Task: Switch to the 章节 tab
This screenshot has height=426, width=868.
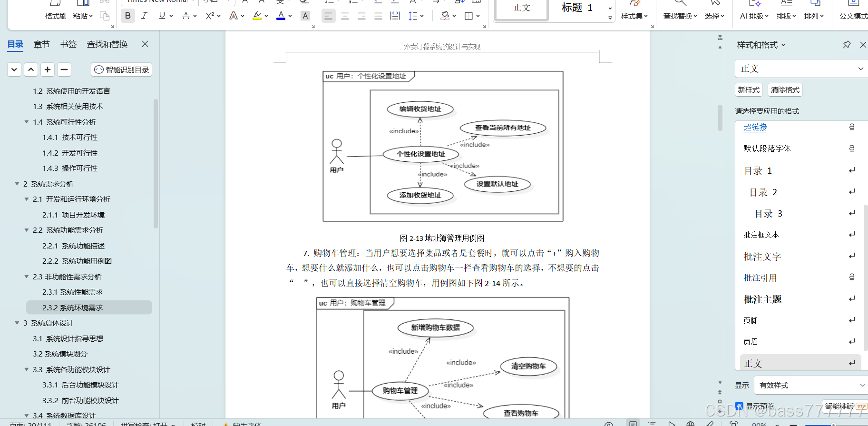Action: pos(42,44)
